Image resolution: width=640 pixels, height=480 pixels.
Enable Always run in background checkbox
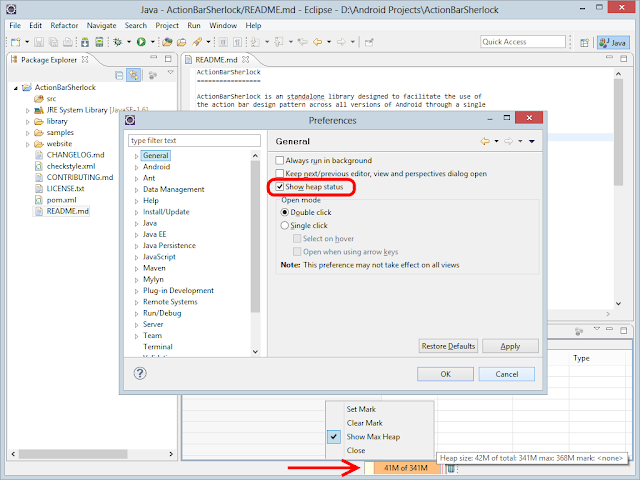280,160
